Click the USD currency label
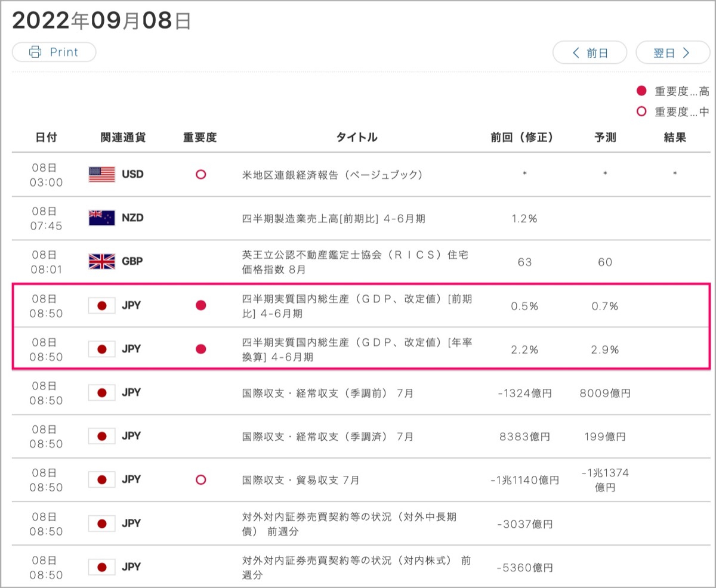Image resolution: width=716 pixels, height=588 pixels. pyautogui.click(x=132, y=175)
